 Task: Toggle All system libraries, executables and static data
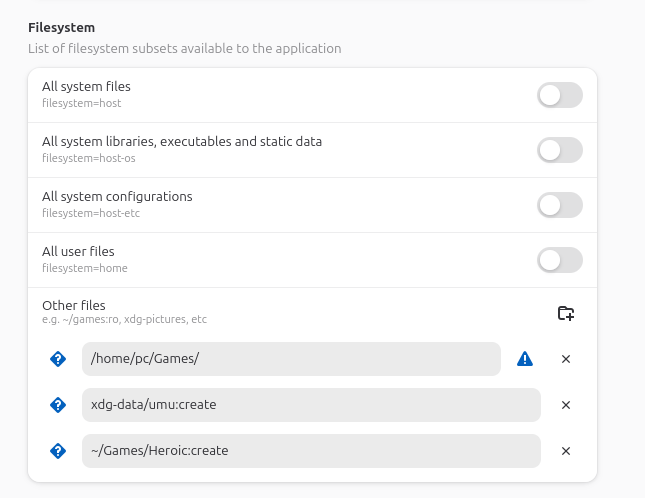click(559, 150)
